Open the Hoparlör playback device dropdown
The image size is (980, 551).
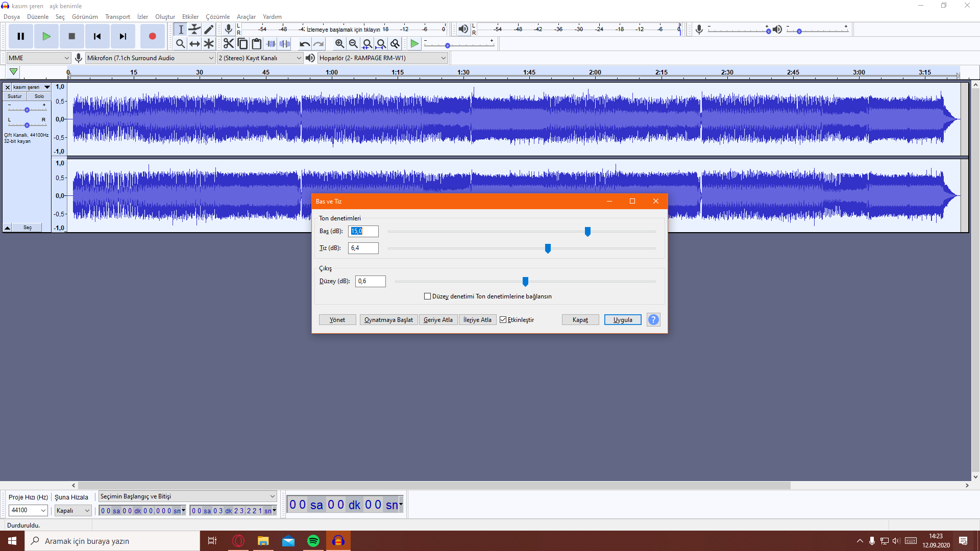click(383, 58)
